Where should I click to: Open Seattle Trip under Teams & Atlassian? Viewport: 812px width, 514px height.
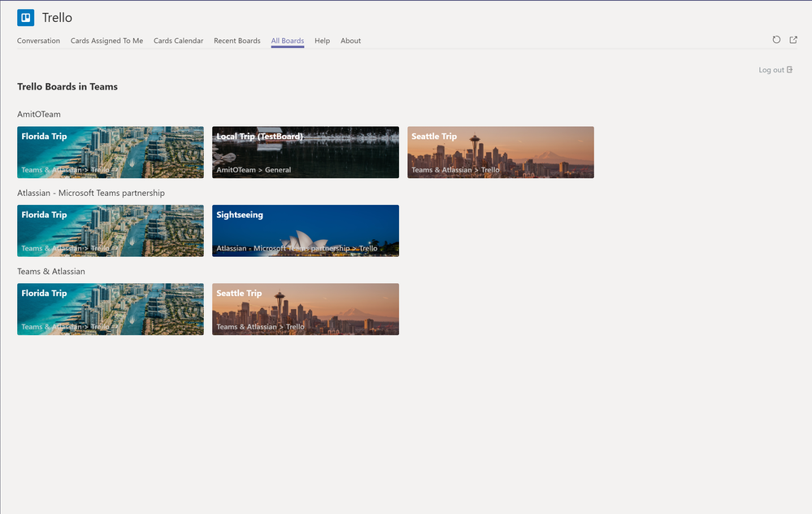pyautogui.click(x=306, y=309)
